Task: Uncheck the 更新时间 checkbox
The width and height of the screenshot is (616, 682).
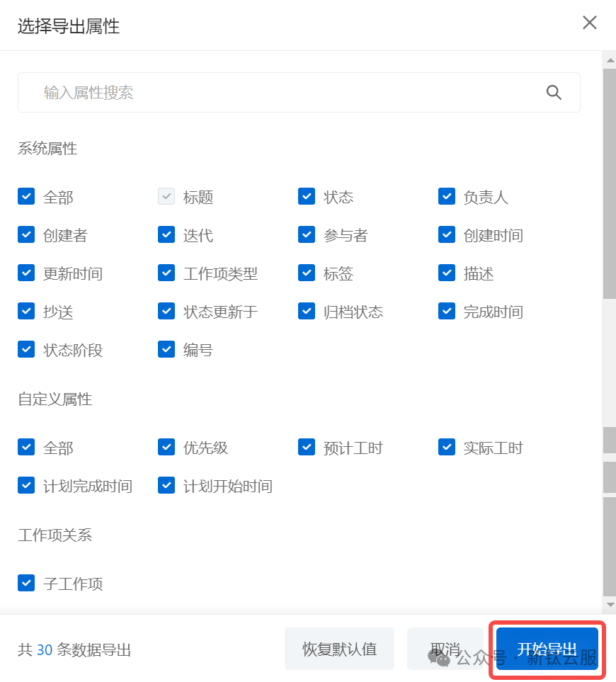Action: (26, 273)
